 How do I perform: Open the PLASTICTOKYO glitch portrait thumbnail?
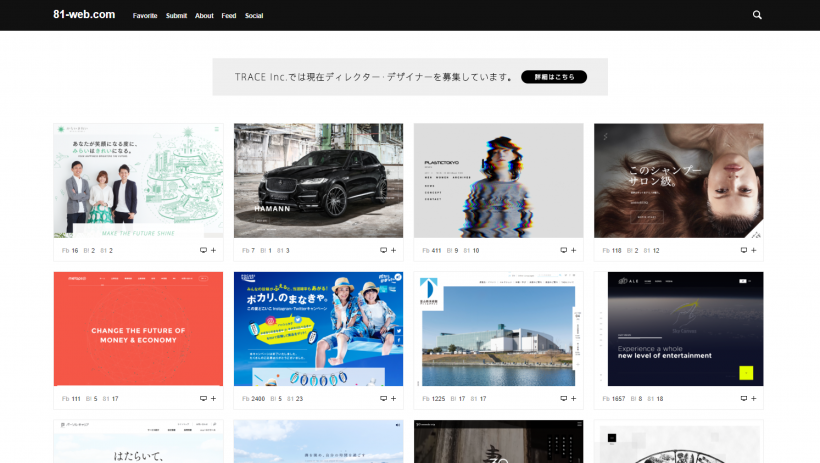click(498, 180)
